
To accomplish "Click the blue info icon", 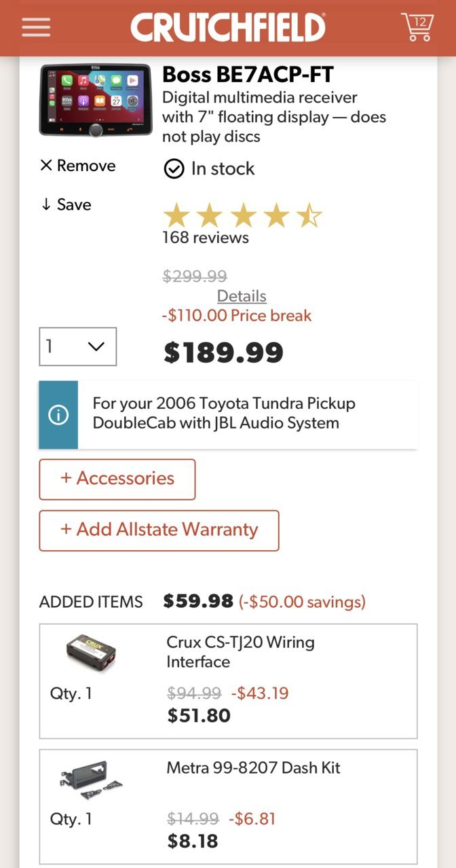I will coord(58,415).
